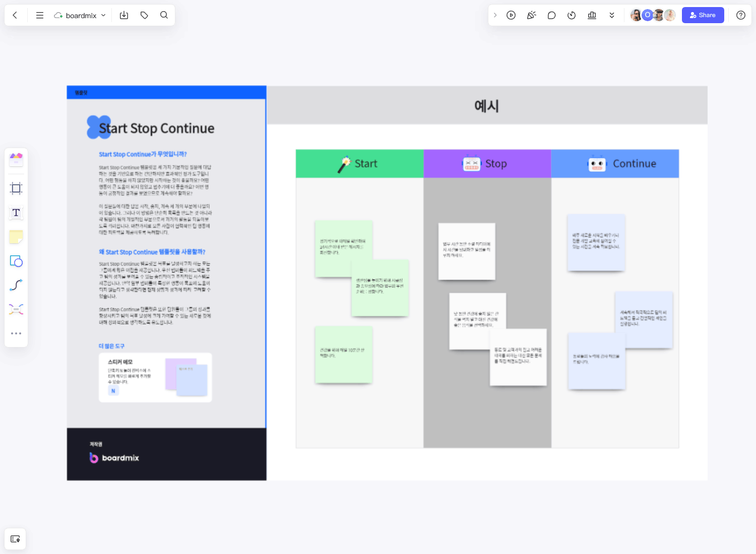
Task: Select the Mind map tool
Action: pos(16,309)
